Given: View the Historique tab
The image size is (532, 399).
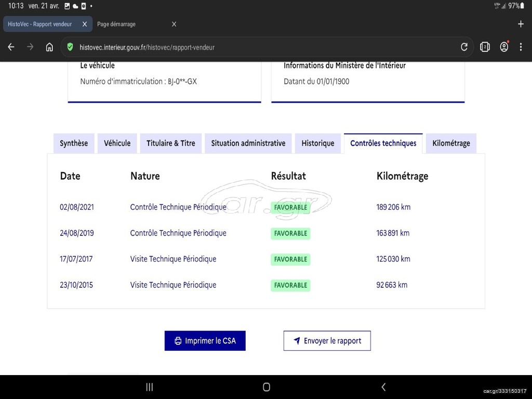Looking at the screenshot, I should (318, 143).
